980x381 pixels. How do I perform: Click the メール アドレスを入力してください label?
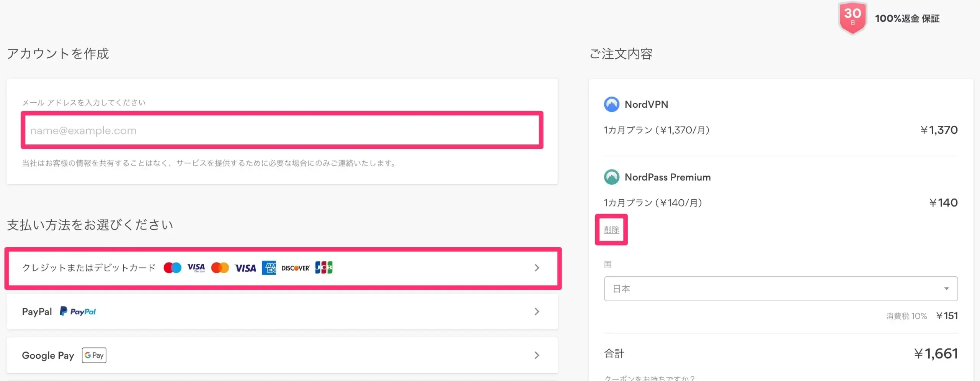point(84,102)
